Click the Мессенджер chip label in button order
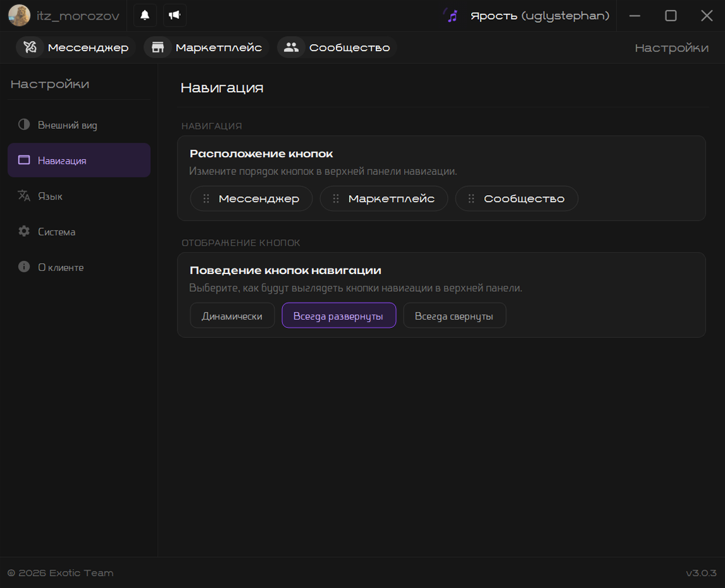Image resolution: width=725 pixels, height=588 pixels. point(259,199)
